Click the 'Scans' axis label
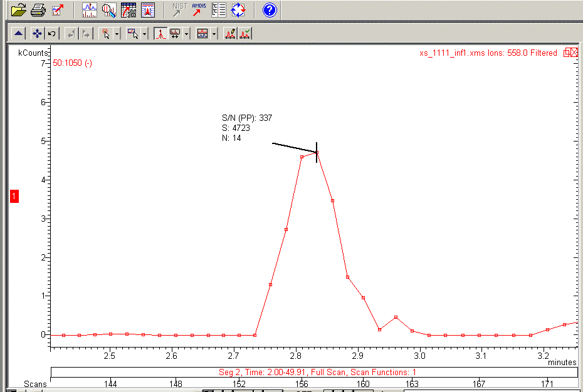This screenshot has height=392, width=583. point(35,384)
